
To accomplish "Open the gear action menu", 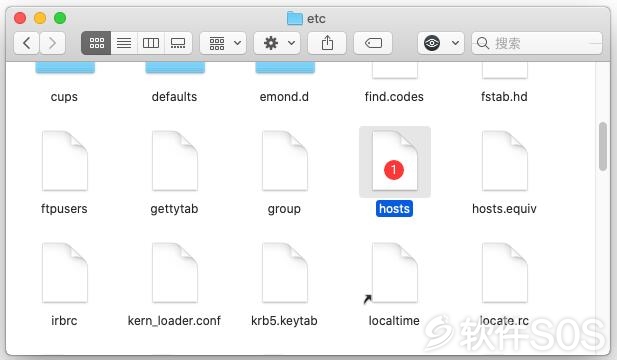I will (x=277, y=43).
